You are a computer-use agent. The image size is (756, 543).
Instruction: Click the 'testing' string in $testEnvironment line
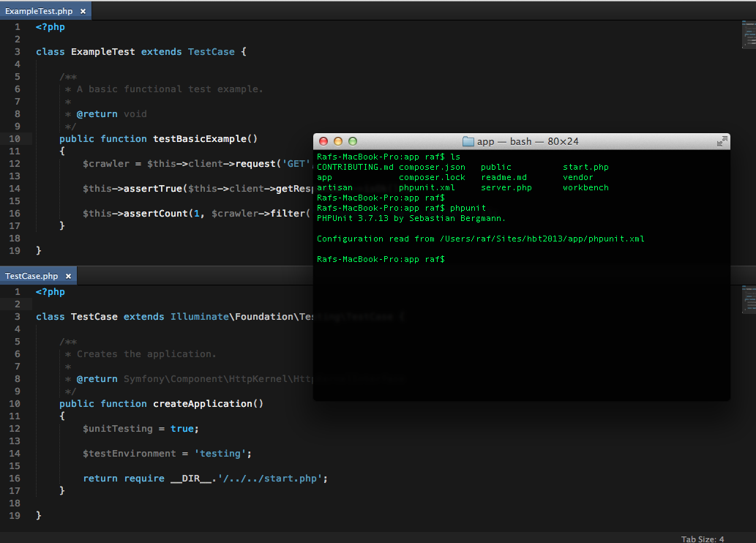coord(220,454)
